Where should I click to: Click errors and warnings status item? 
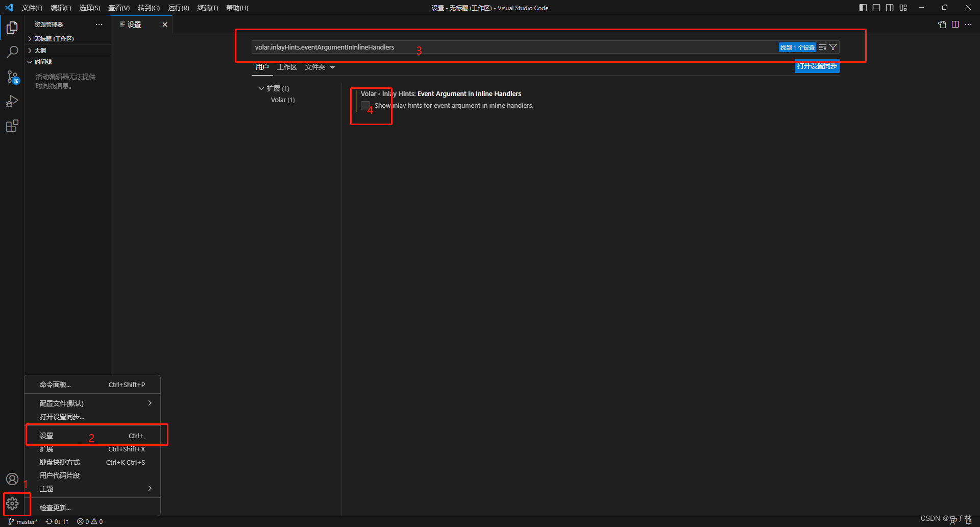(90, 521)
